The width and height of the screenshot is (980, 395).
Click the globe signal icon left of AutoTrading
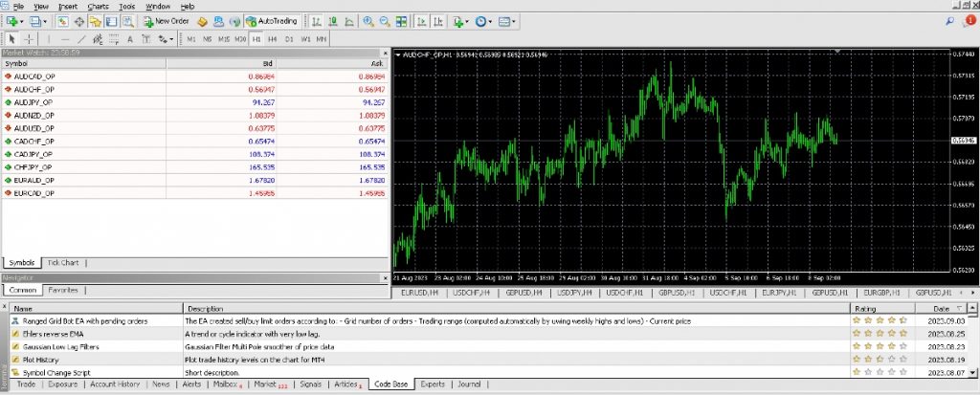point(234,21)
